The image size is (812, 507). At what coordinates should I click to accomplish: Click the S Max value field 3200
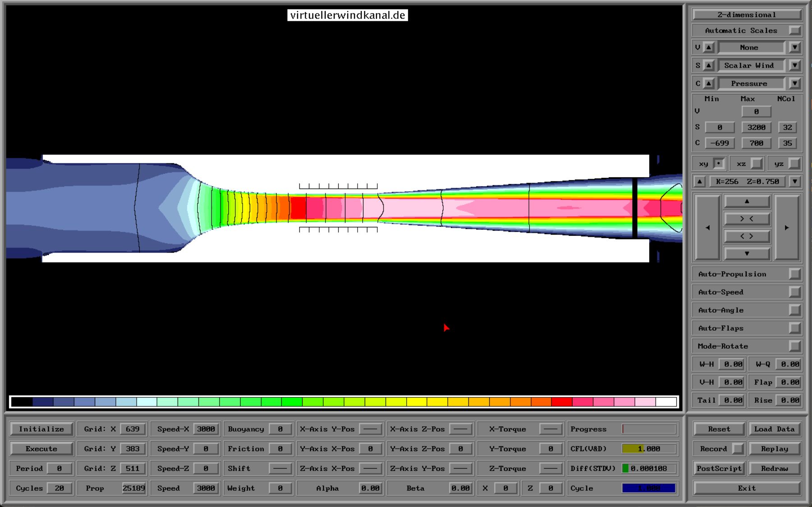tap(756, 127)
